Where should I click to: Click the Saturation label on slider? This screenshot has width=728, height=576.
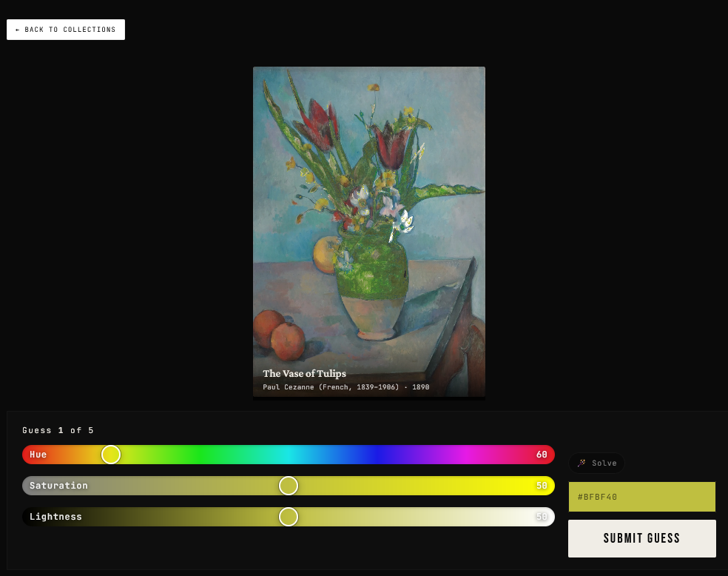coord(58,486)
